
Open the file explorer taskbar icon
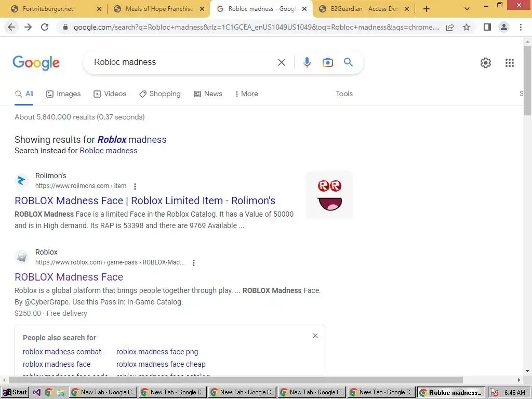61,393
